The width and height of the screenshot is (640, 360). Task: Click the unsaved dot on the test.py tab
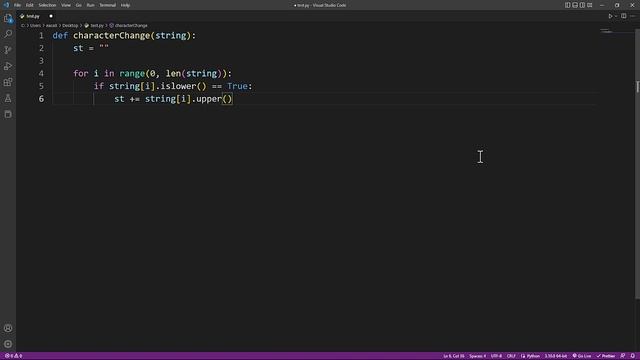[51, 16]
